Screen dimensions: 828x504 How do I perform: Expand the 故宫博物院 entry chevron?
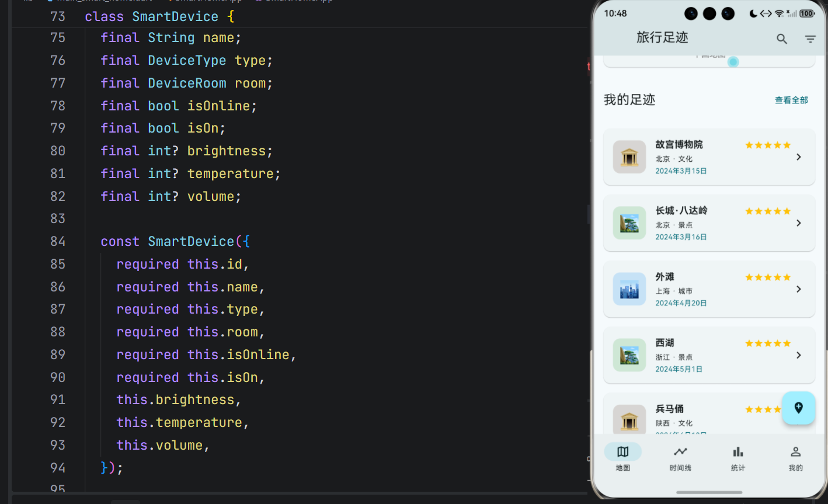[799, 157]
